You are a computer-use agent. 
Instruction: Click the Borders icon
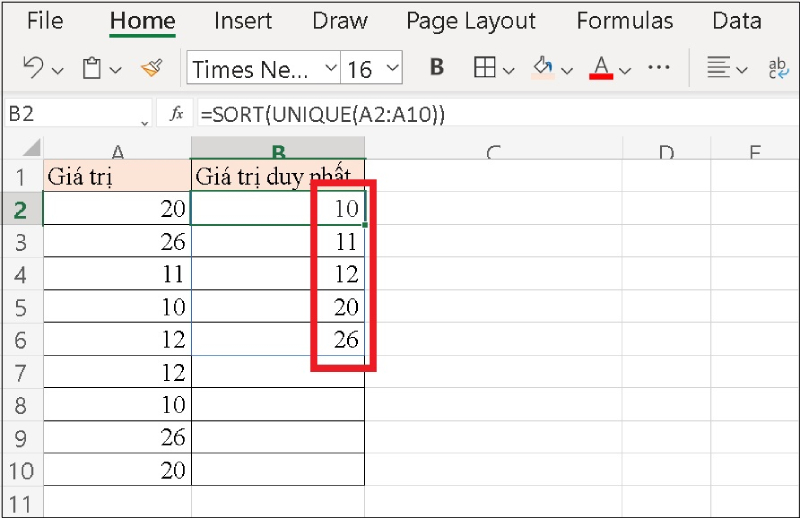pyautogui.click(x=485, y=68)
